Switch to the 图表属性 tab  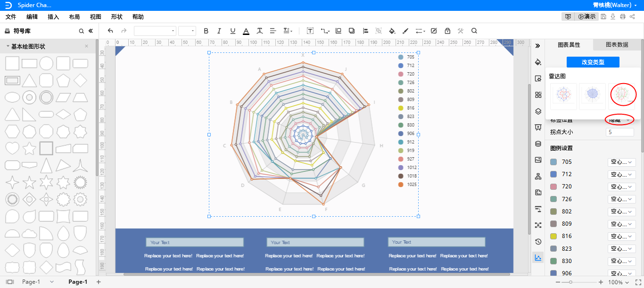pyautogui.click(x=569, y=45)
